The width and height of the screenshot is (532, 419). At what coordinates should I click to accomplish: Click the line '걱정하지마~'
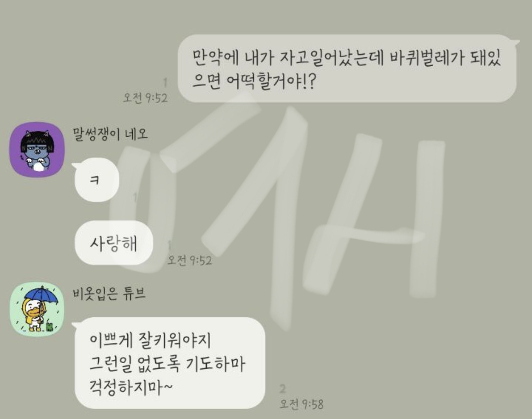(131, 387)
